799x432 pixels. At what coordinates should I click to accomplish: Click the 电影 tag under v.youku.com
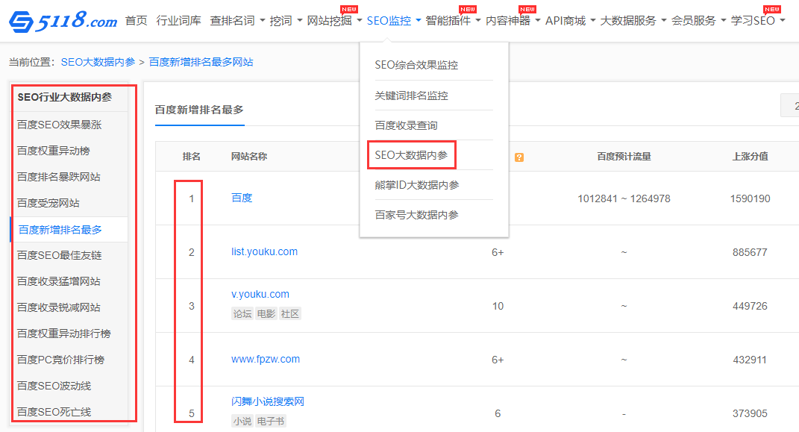pos(266,314)
